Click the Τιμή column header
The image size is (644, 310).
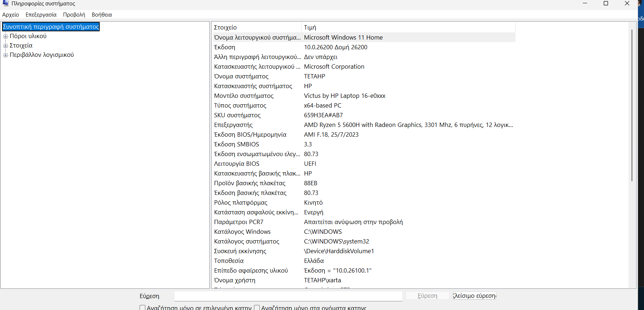[x=408, y=27]
